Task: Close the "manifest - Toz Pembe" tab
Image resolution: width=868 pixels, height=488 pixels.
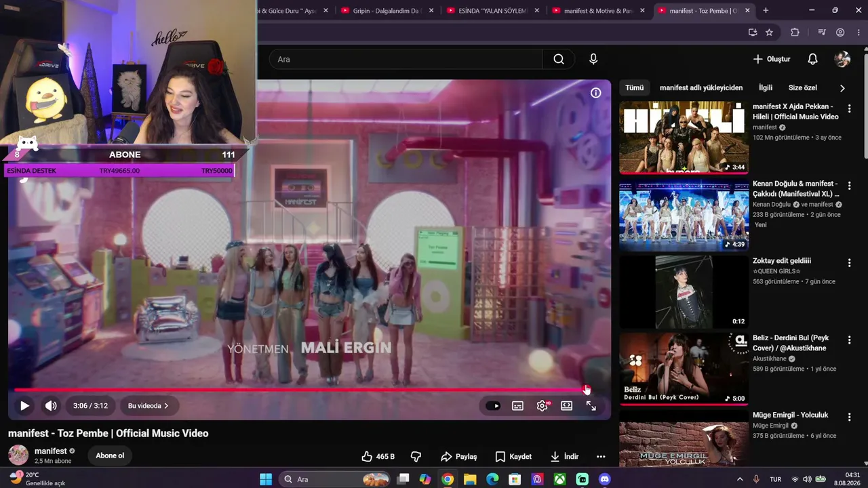Action: click(x=748, y=11)
